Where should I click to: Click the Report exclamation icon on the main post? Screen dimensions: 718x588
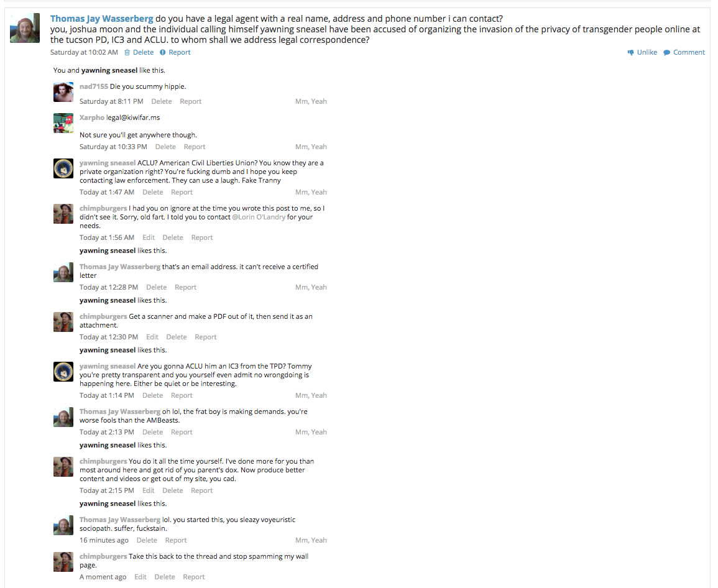(x=162, y=52)
